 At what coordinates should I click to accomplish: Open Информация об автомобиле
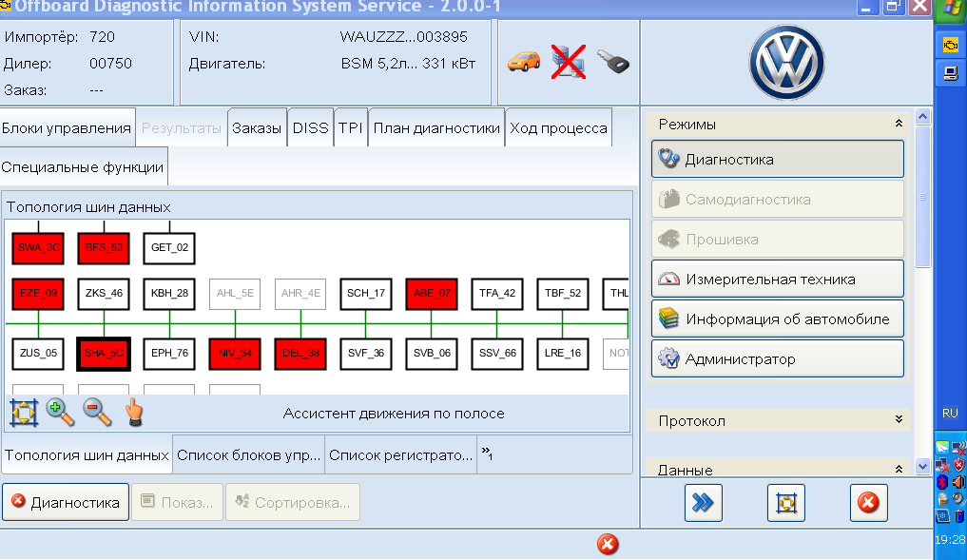[x=777, y=319]
